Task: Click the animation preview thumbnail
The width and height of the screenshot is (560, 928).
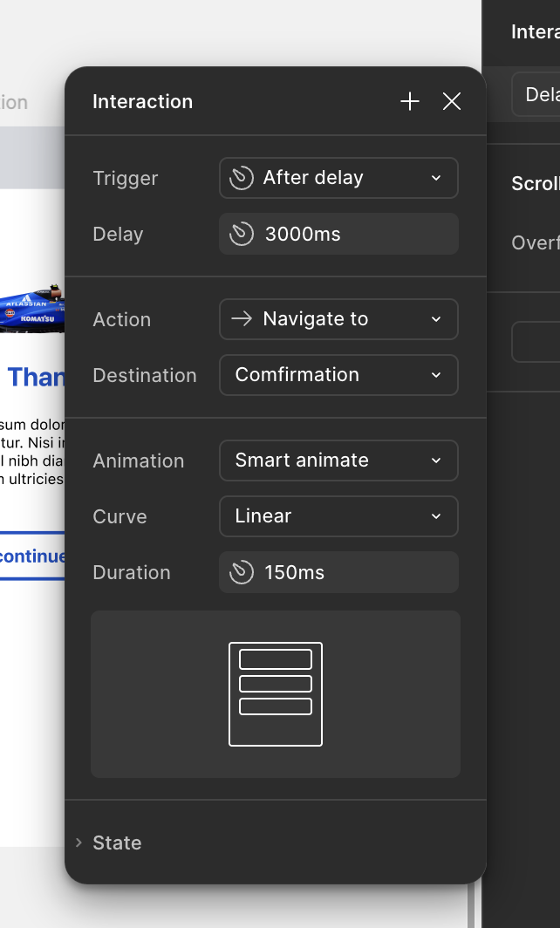Action: click(276, 694)
